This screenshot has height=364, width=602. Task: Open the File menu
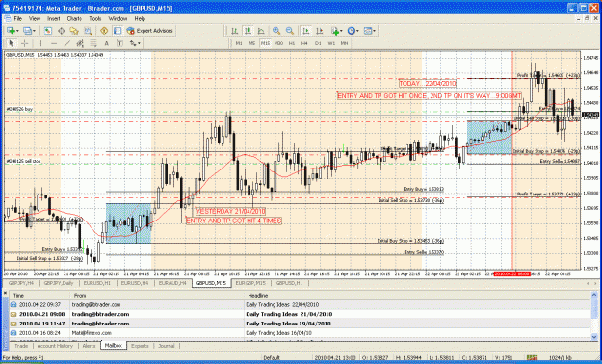18,18
